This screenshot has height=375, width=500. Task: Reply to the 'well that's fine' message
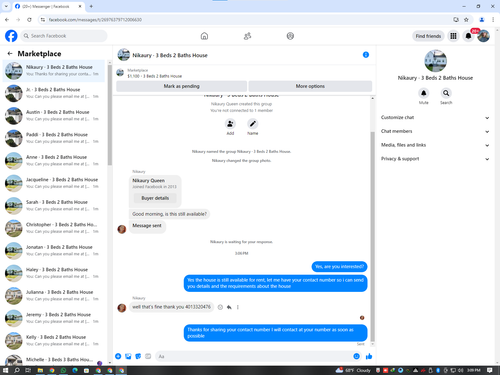click(x=229, y=307)
